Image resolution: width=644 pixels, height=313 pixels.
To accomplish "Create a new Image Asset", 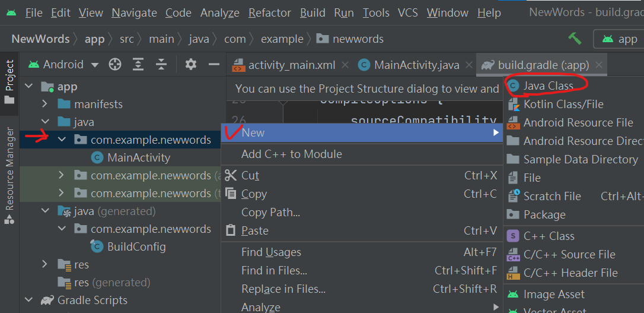I will pyautogui.click(x=574, y=294).
